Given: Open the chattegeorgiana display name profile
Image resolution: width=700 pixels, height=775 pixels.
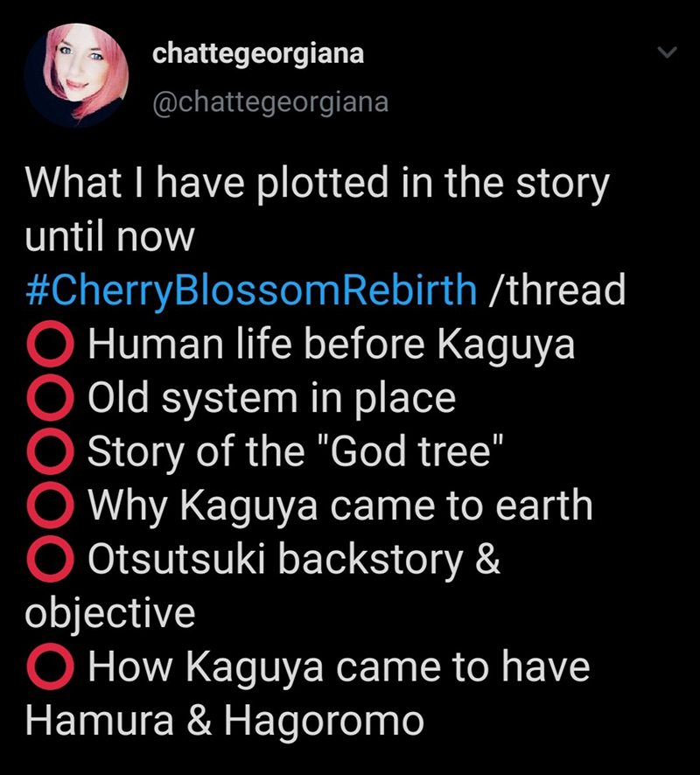Looking at the screenshot, I should click(x=258, y=54).
